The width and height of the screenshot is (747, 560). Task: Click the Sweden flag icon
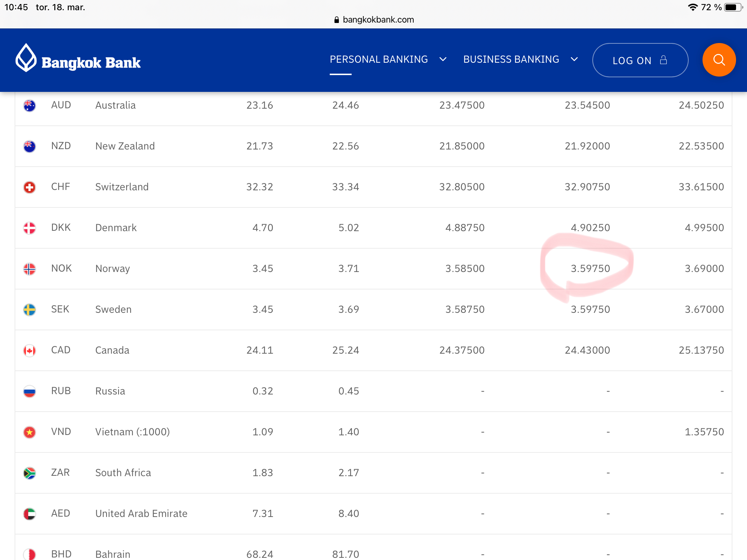(x=30, y=310)
